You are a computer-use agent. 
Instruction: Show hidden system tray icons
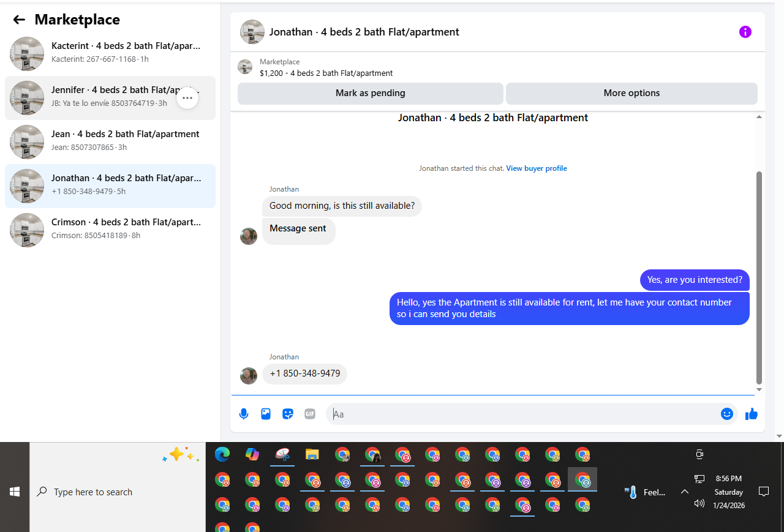(x=685, y=492)
